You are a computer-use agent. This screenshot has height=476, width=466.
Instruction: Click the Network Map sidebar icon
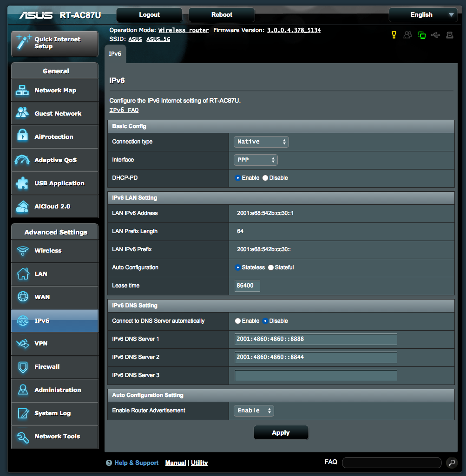pos(22,91)
